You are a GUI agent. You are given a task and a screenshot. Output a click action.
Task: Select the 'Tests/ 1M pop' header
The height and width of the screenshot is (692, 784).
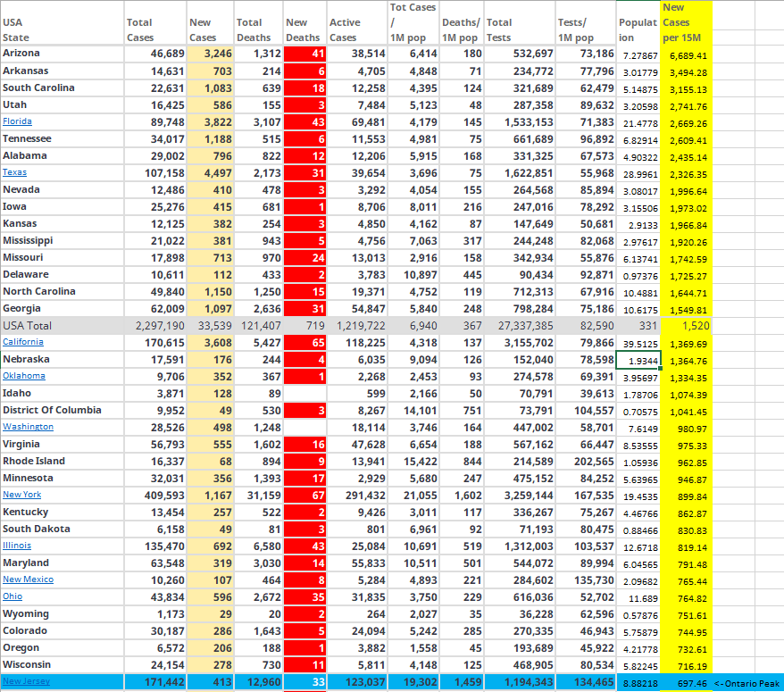tap(586, 23)
